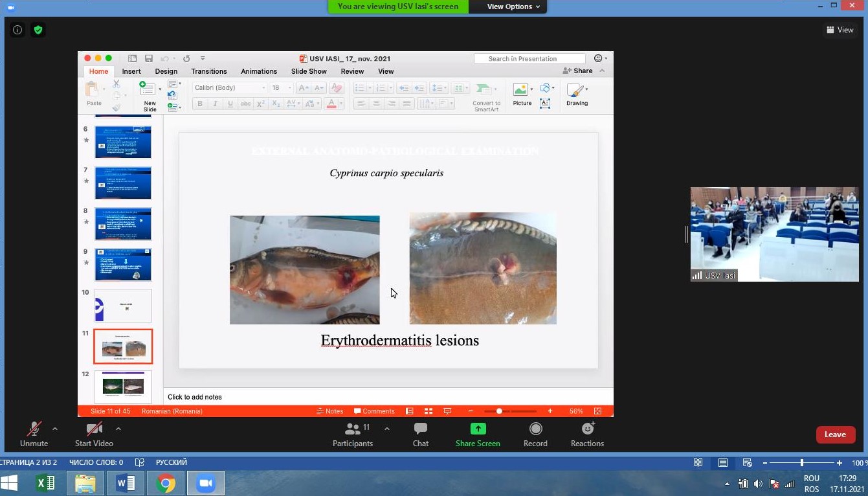Unmute the microphone

(34, 434)
